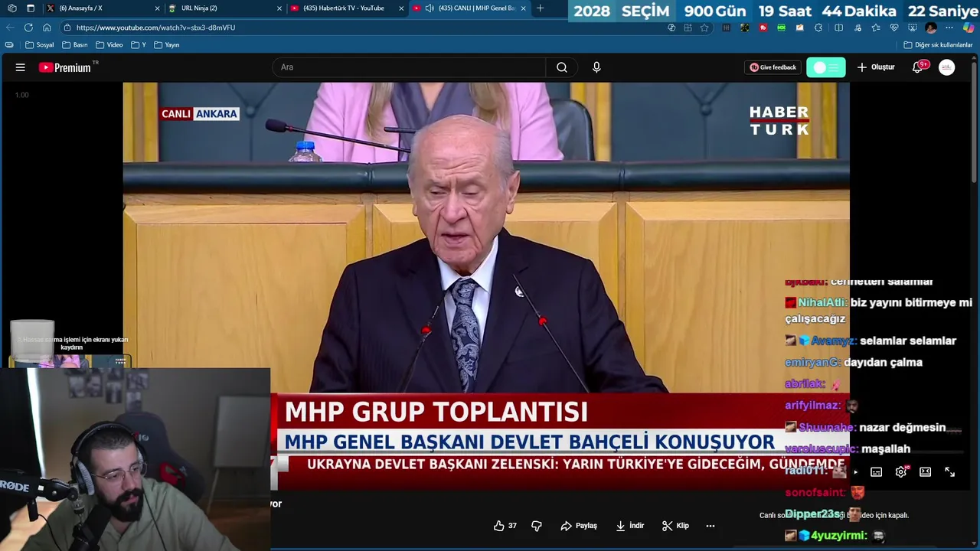Screen dimensions: 980x551
Task: Open browser extensions puzzle icon
Action: [x=818, y=28]
